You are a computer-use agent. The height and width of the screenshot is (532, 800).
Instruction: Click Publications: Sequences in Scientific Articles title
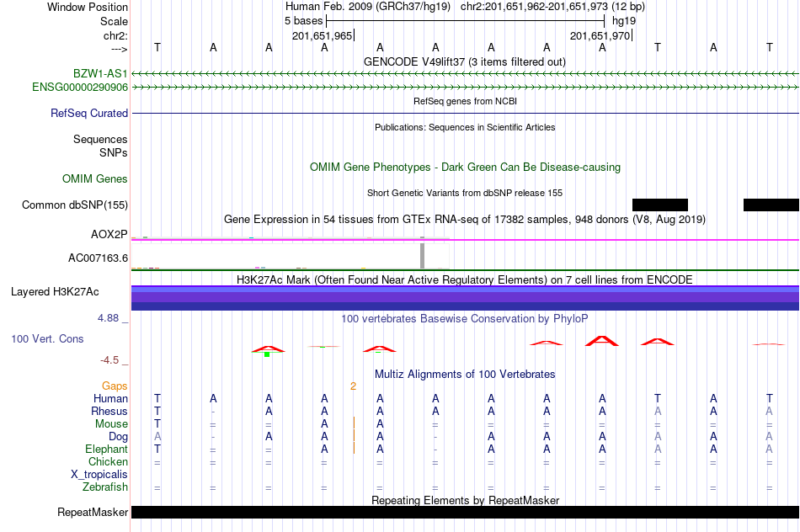465,127
